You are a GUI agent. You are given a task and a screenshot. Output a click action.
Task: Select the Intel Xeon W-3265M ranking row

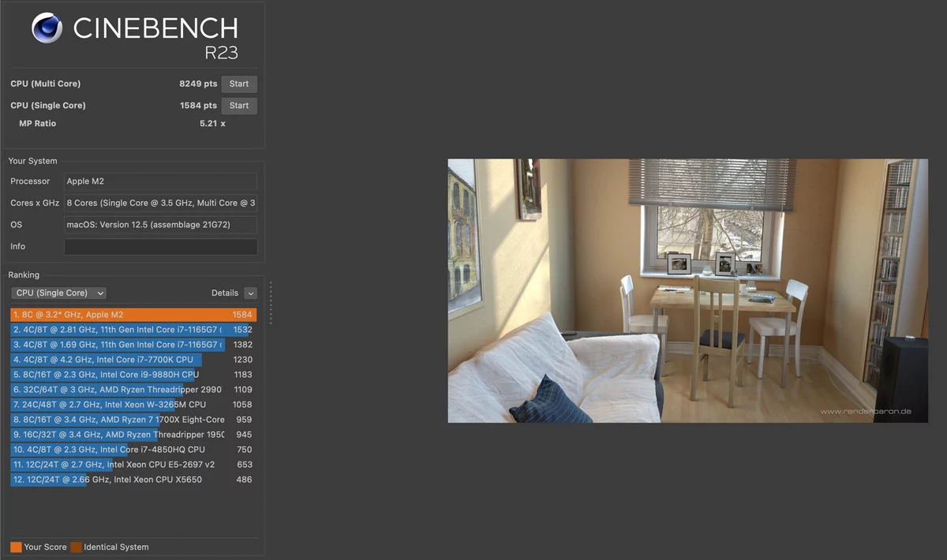133,405
